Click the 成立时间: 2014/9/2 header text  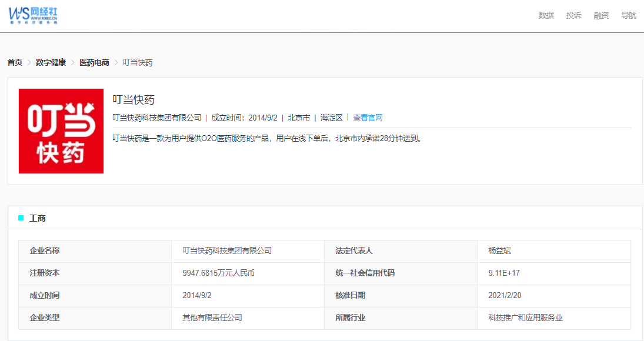245,118
